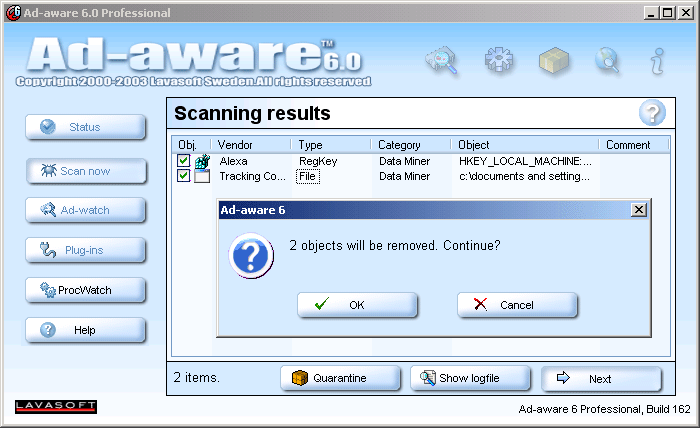The height and width of the screenshot is (428, 700).
Task: Open settings via the gear icon
Action: pyautogui.click(x=498, y=61)
